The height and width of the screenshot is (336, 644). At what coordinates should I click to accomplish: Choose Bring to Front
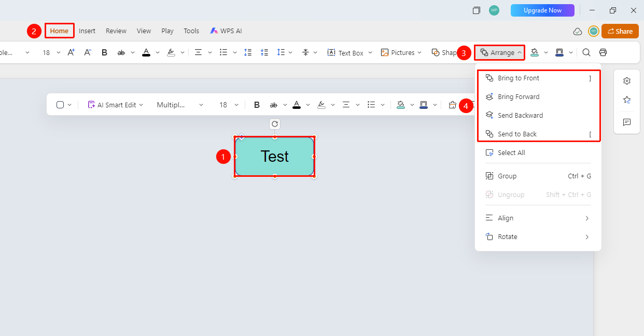tap(538, 78)
